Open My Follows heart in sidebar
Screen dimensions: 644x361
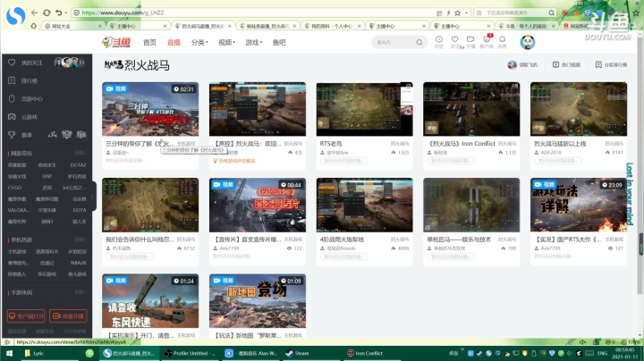[x=12, y=63]
